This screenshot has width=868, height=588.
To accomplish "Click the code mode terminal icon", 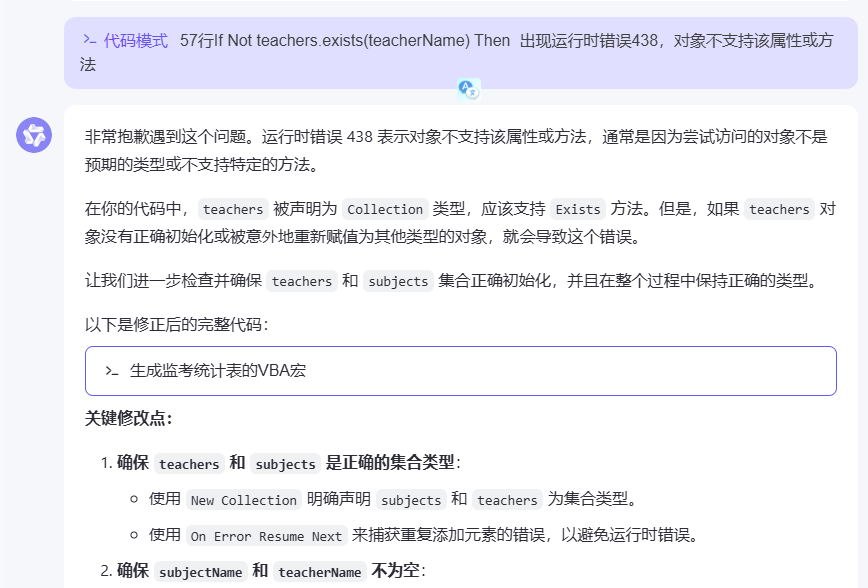I will tap(90, 40).
